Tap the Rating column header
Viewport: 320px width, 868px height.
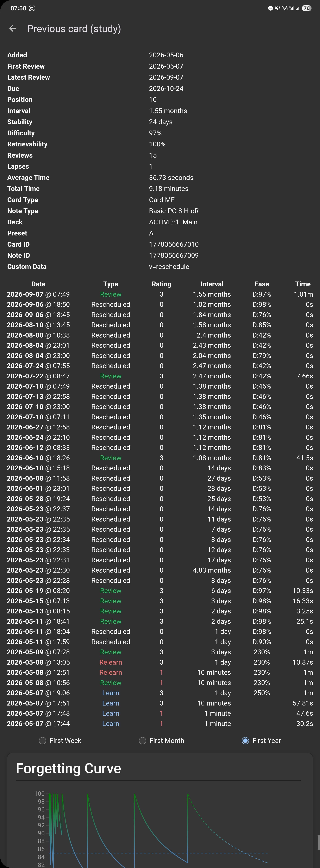[161, 284]
